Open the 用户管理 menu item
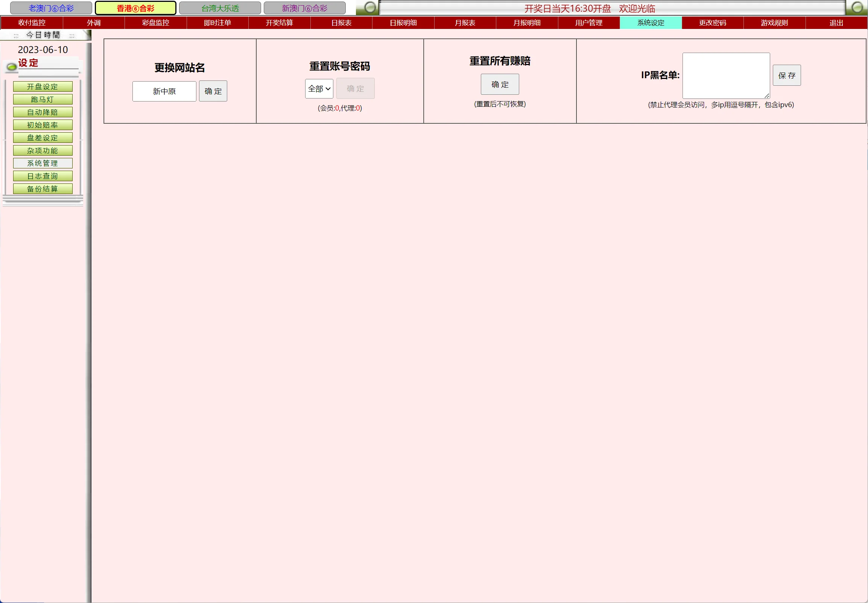 click(588, 23)
